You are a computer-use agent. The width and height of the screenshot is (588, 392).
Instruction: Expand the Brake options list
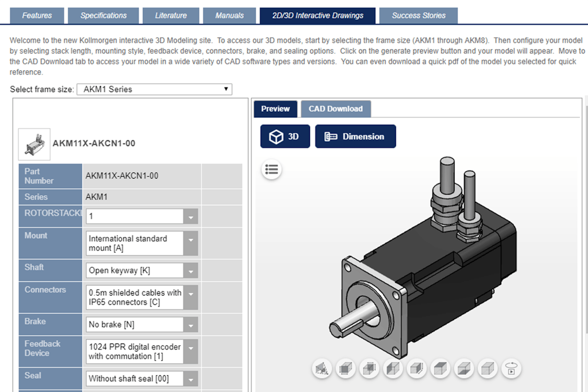click(192, 324)
